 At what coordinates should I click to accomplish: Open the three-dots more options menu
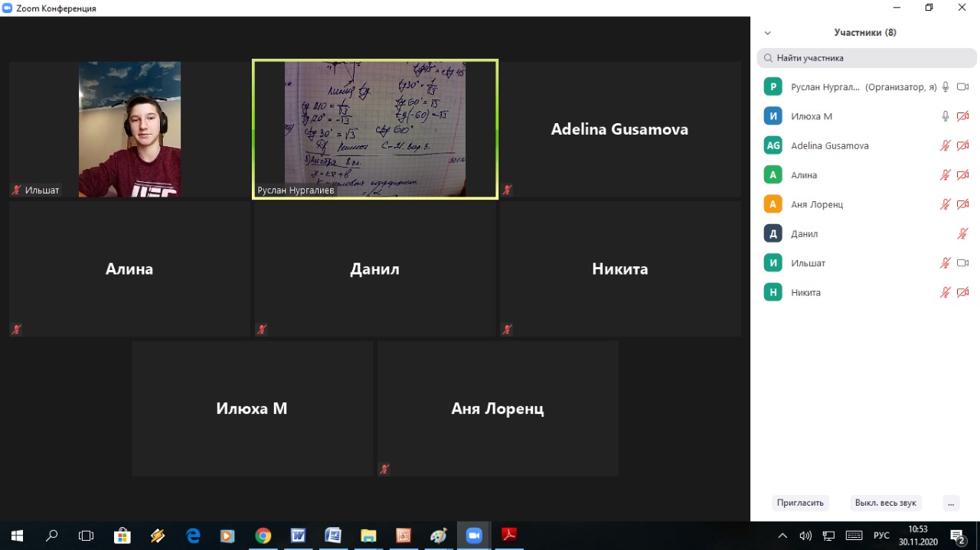click(x=951, y=503)
